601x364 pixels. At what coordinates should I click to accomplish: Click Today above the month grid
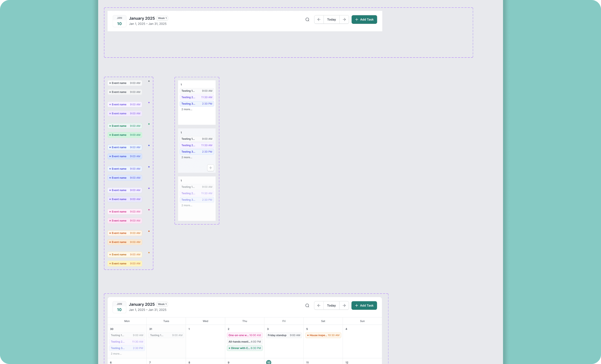pyautogui.click(x=331, y=306)
